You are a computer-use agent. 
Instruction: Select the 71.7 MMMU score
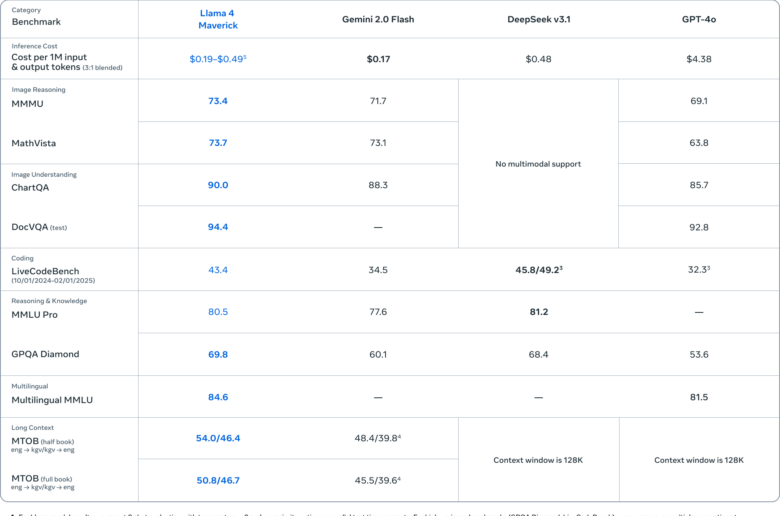378,101
